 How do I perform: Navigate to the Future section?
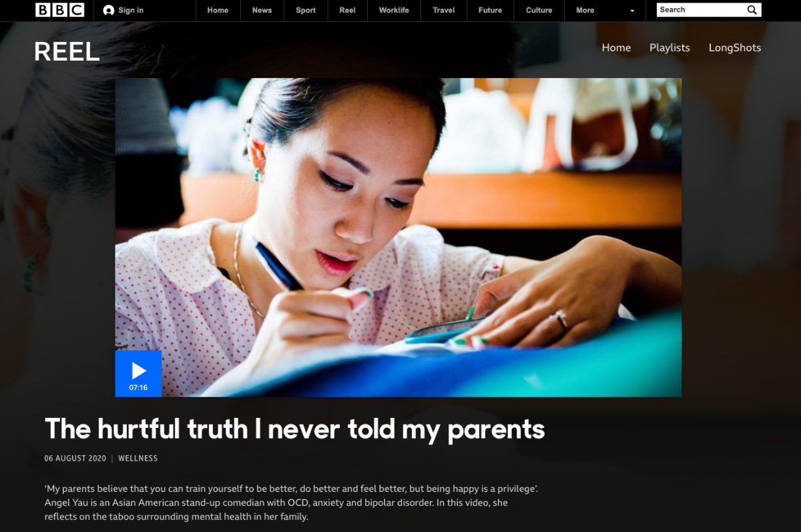click(490, 10)
